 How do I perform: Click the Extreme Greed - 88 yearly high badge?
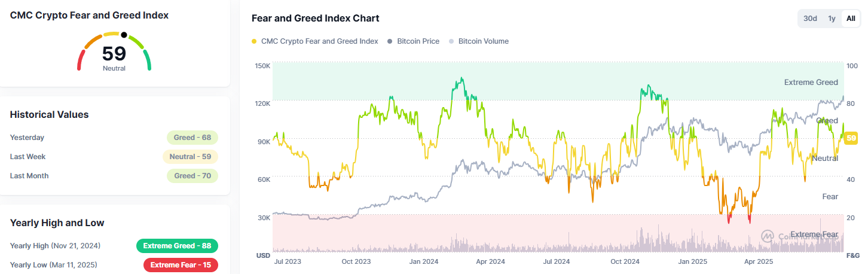coord(177,246)
